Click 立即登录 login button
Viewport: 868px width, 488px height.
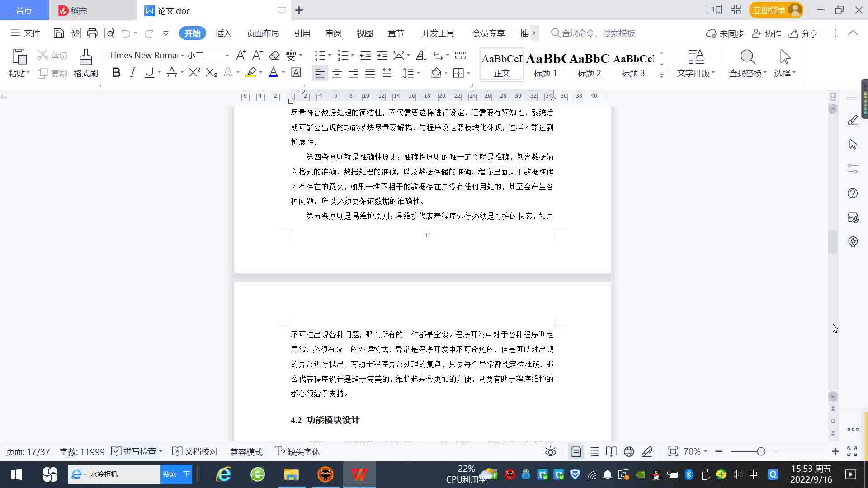pyautogui.click(x=776, y=10)
